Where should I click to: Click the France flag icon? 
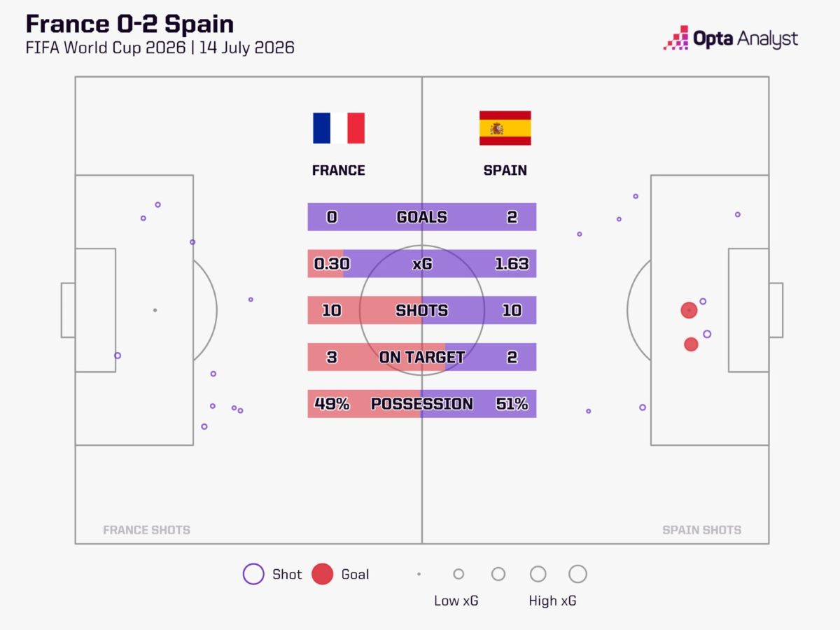click(339, 128)
